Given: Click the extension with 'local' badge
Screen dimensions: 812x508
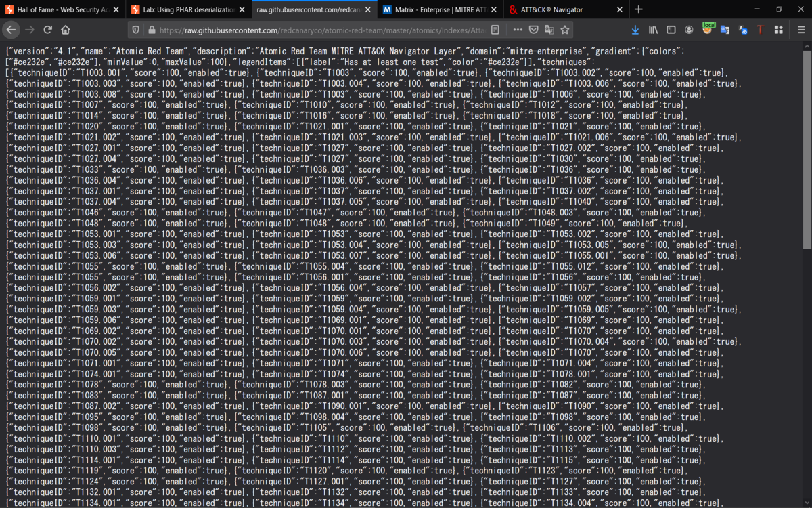Looking at the screenshot, I should click(707, 29).
